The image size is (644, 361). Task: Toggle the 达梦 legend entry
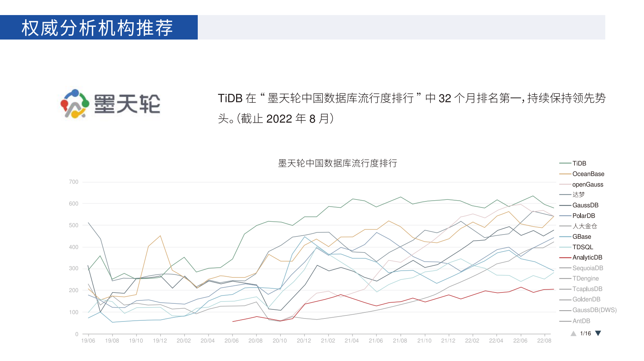coord(572,195)
